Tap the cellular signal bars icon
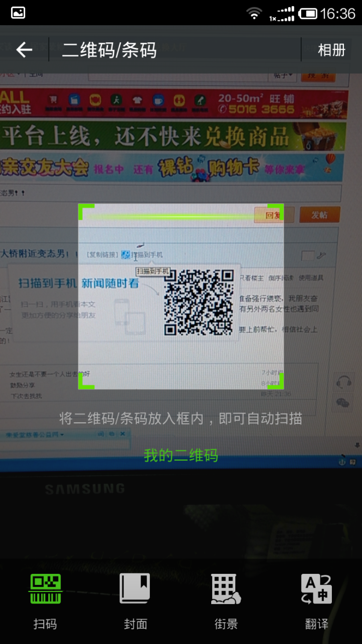Screen dimensions: 362x644 tap(282, 13)
